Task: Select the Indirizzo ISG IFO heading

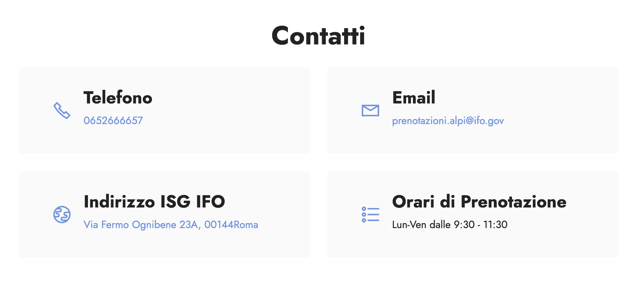Action: point(154,202)
